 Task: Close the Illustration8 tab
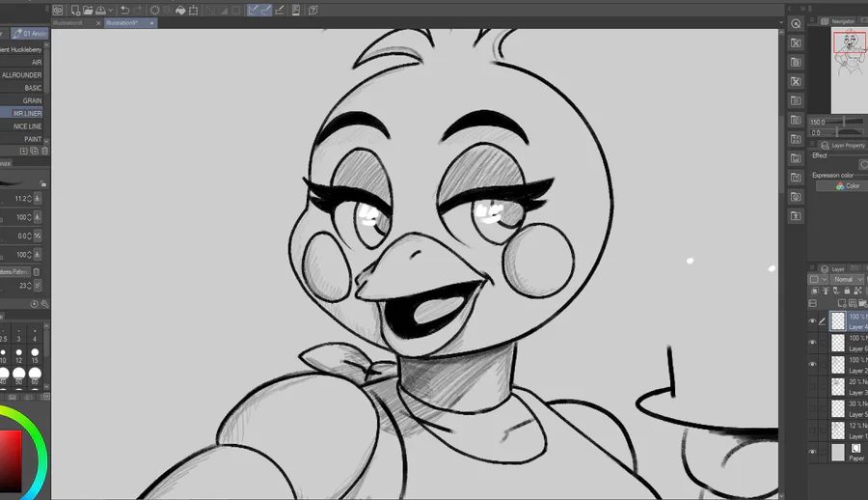(98, 23)
